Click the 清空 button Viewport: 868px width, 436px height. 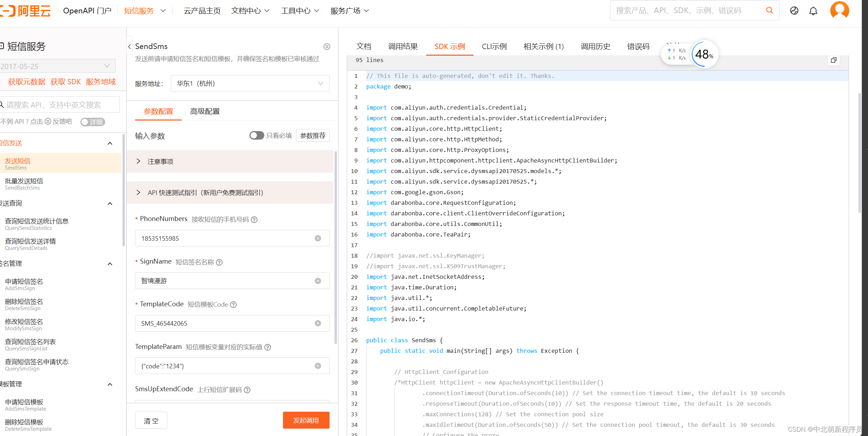[151, 420]
